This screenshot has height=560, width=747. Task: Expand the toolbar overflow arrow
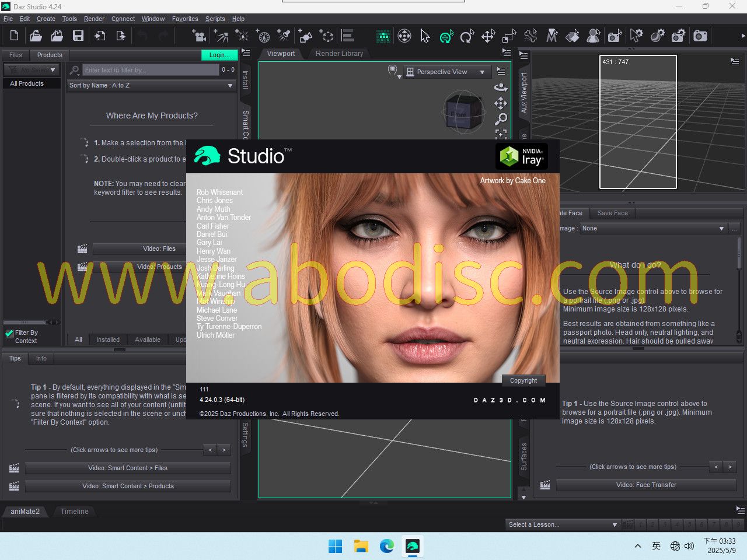tap(742, 36)
